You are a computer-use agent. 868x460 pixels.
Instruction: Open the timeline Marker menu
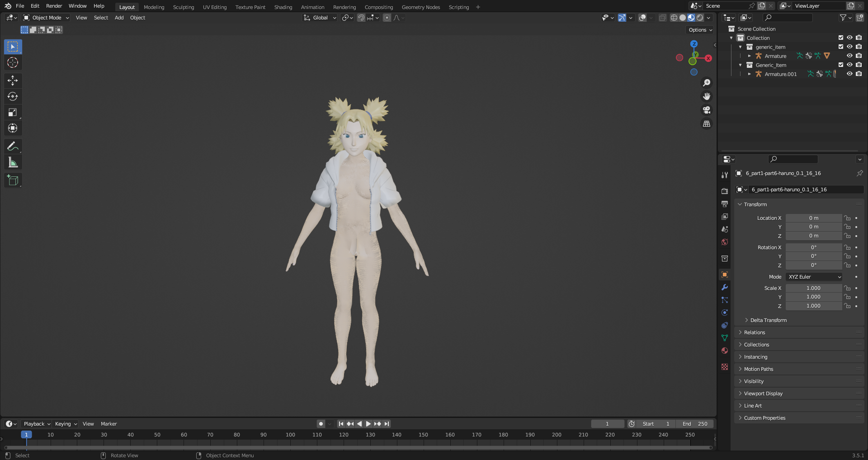[108, 424]
